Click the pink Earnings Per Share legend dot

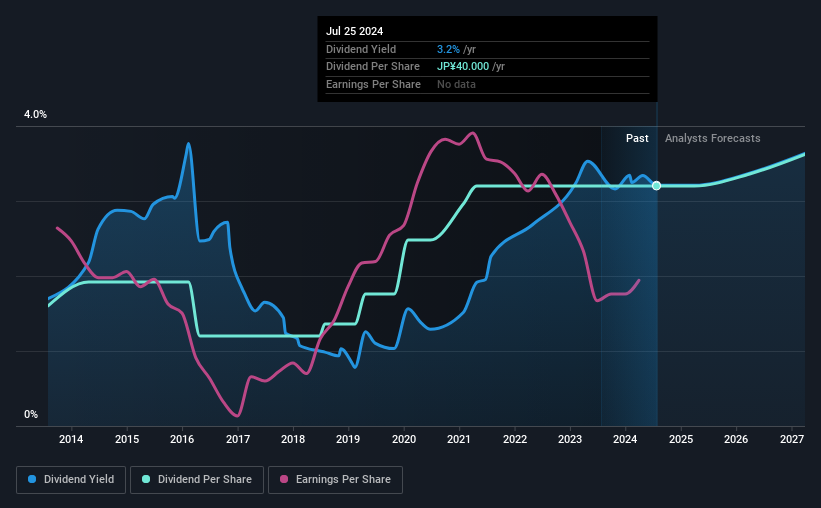click(x=284, y=479)
